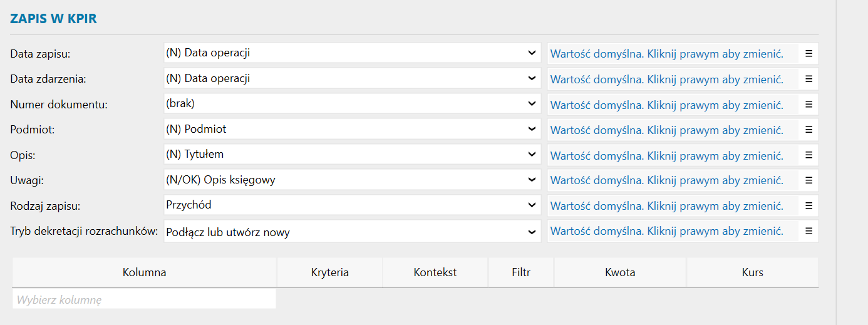Open Uwagi dropdown with Opis księgowy
Viewport: 868px width, 325px height.
(352, 180)
